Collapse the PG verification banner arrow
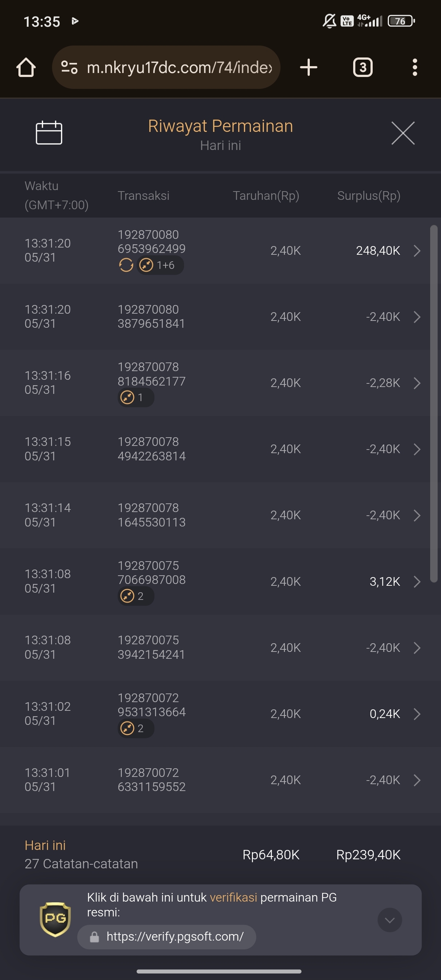 pos(390,920)
